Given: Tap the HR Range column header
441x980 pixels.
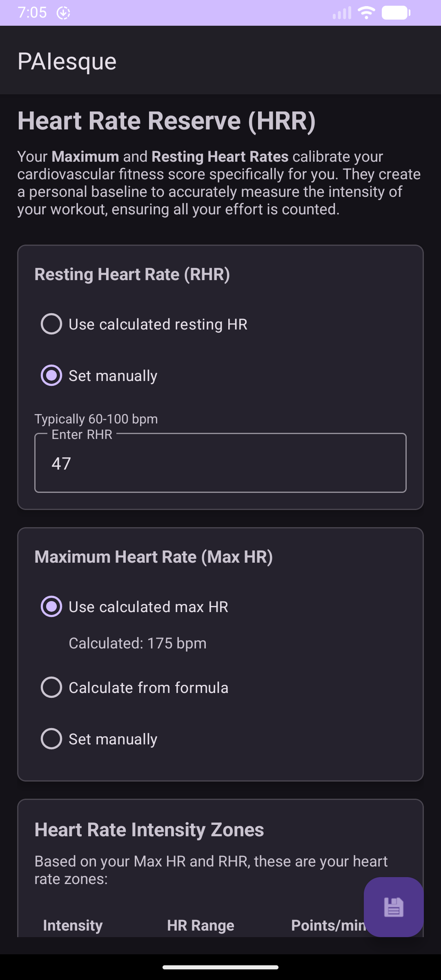Looking at the screenshot, I should (x=200, y=925).
